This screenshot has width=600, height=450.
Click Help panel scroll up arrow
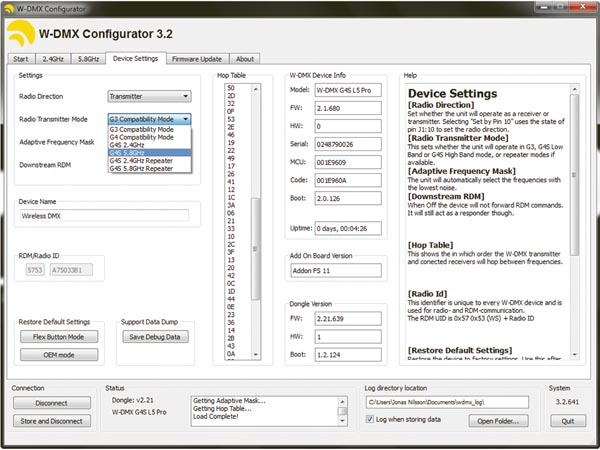tap(574, 89)
